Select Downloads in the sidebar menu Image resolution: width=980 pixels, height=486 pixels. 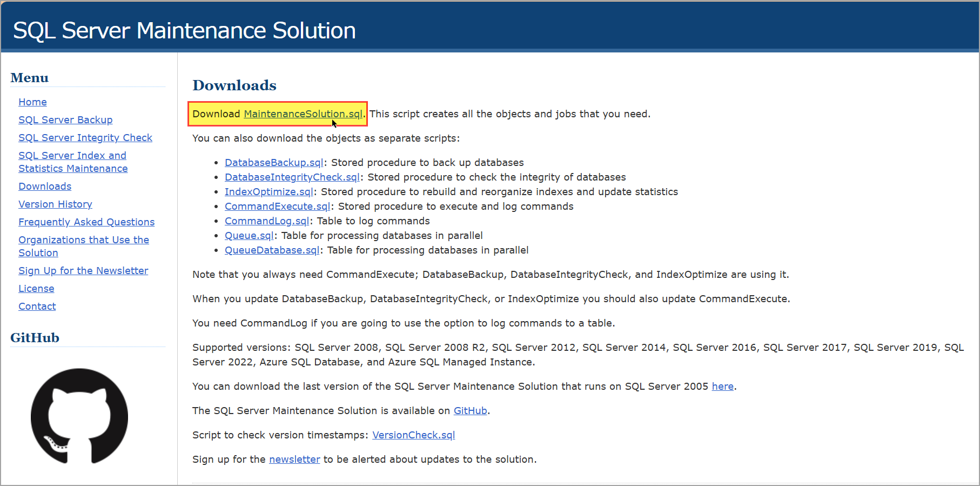(45, 187)
